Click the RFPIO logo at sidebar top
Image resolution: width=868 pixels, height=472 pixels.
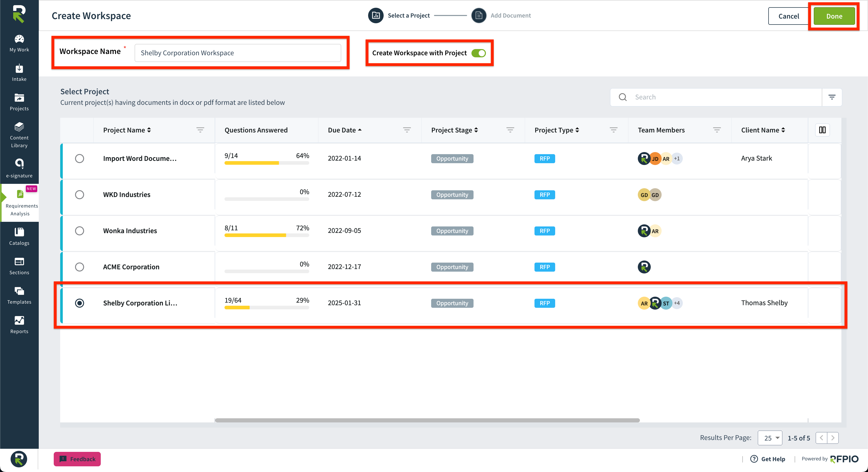[x=19, y=14]
